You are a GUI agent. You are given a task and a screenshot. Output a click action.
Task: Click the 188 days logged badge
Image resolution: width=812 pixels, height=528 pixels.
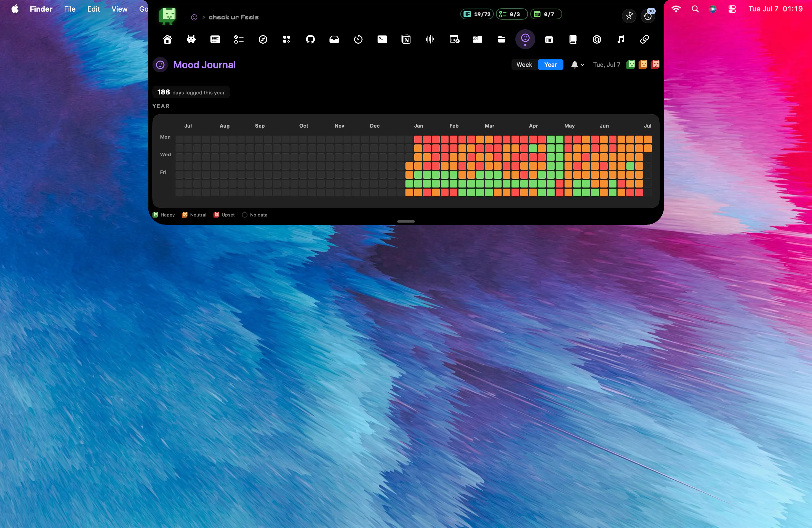click(x=191, y=92)
